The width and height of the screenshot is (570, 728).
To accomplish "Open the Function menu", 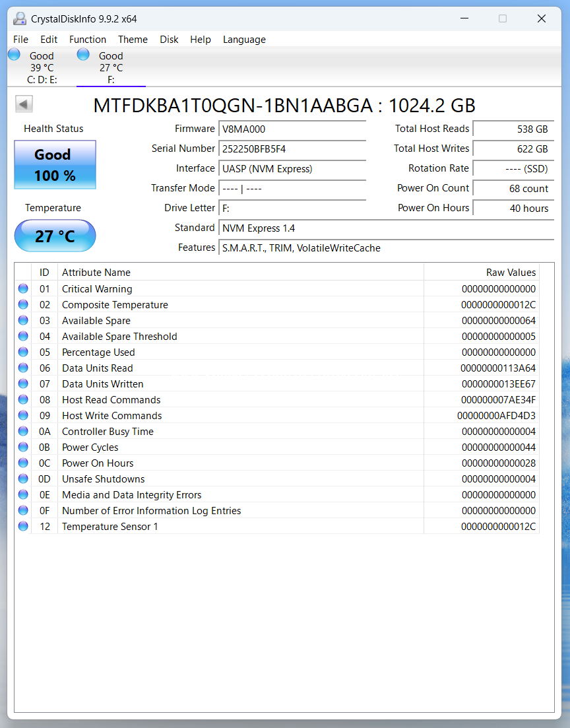I will 88,40.
